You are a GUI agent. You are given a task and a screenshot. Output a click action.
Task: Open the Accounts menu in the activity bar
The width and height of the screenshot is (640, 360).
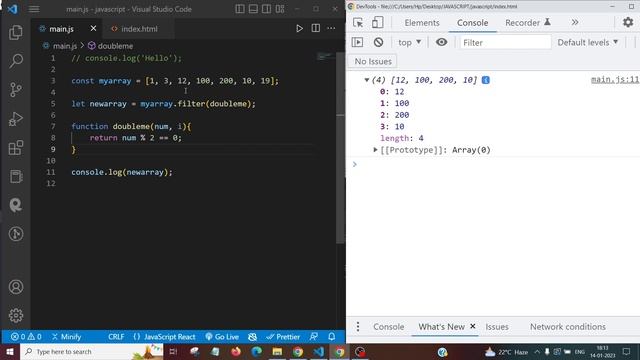(16, 287)
